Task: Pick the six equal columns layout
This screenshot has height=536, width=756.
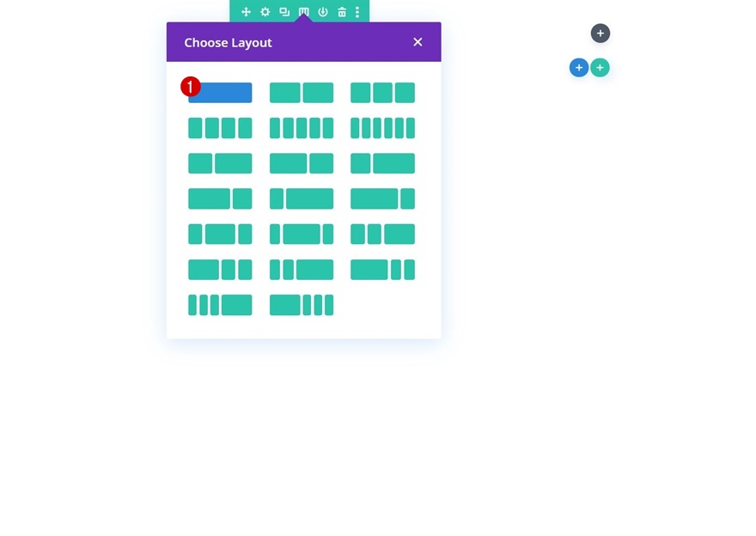Action: [382, 128]
